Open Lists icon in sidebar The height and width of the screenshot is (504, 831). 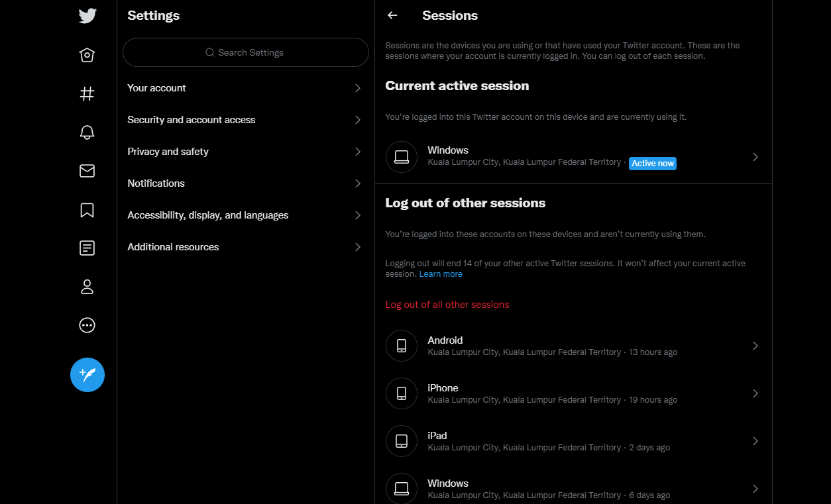(x=87, y=248)
